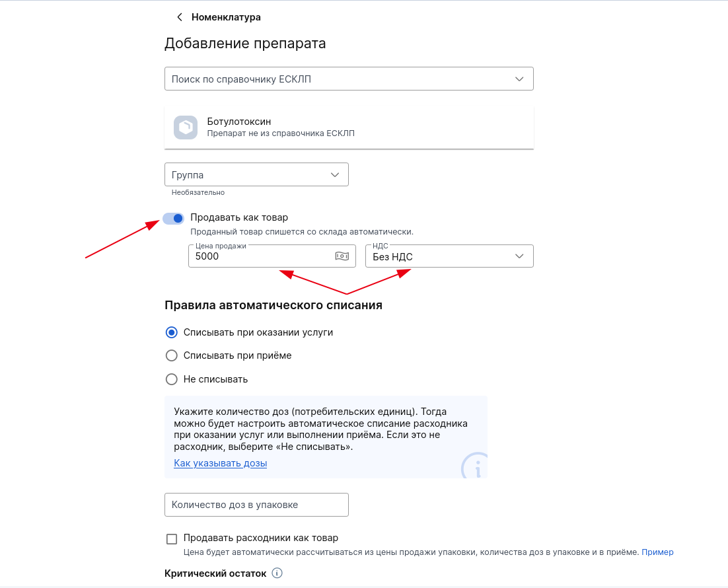Open the НДС dropdown showing Без НДС

pos(449,256)
